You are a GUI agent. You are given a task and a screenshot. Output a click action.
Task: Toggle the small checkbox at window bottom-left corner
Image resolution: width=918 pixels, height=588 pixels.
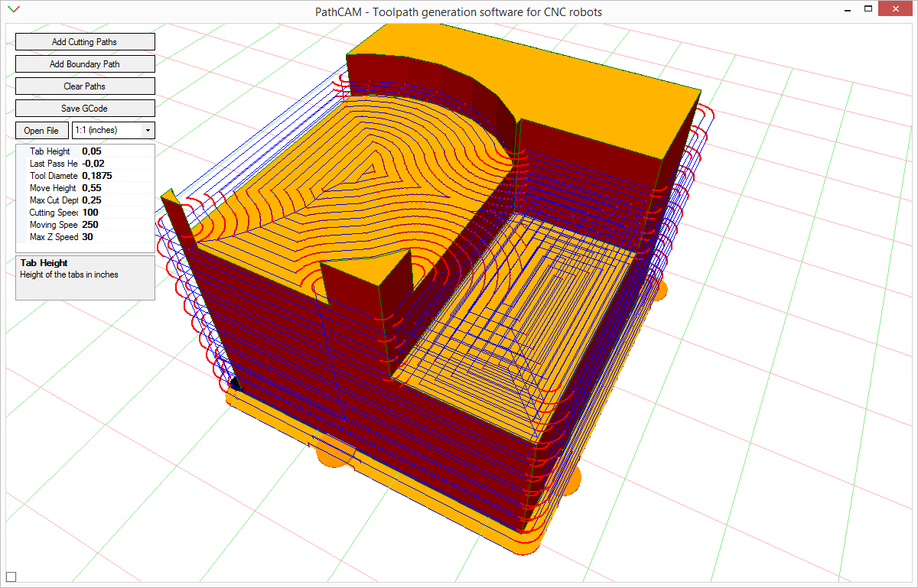(x=11, y=577)
